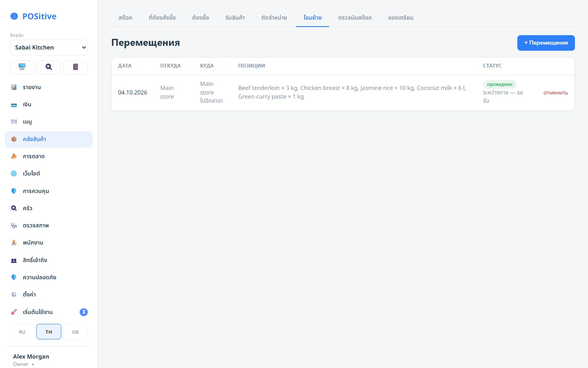The width and height of the screenshot is (588, 368).
Task: Click the staff person icon beside พนักงาน
Action: tap(14, 242)
